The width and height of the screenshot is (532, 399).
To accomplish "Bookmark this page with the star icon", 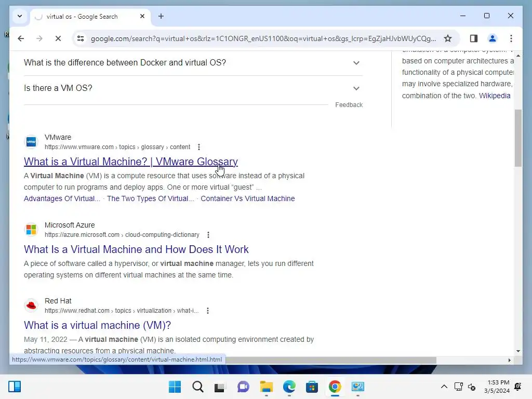I will (448, 38).
